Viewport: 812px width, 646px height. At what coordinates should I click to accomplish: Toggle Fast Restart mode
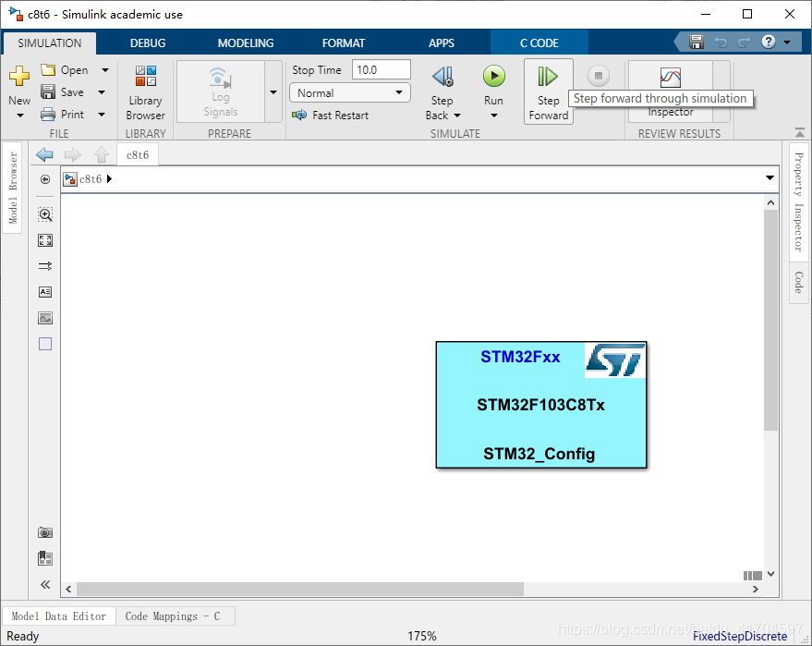click(330, 116)
